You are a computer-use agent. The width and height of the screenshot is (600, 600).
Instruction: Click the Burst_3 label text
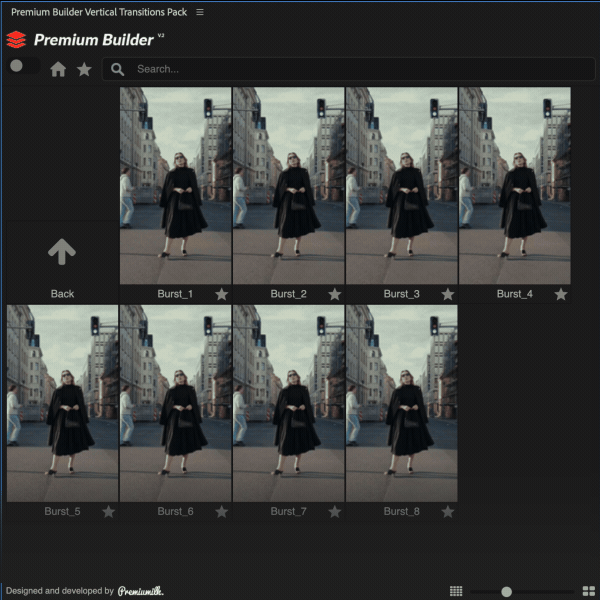[402, 294]
